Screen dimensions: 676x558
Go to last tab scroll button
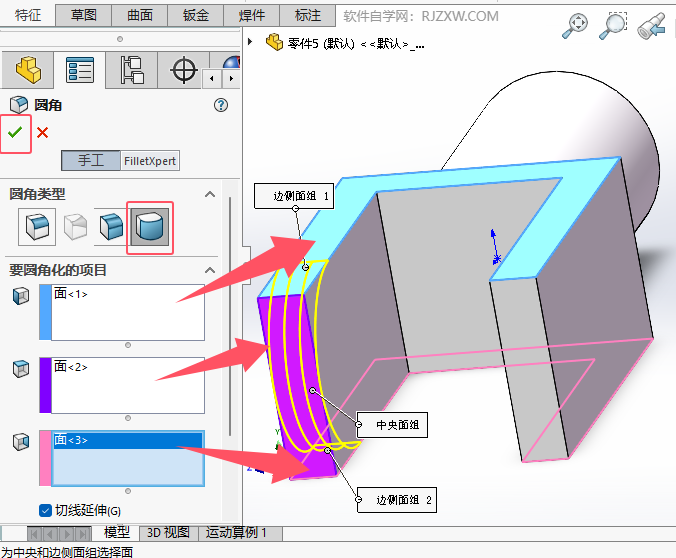[x=83, y=534]
